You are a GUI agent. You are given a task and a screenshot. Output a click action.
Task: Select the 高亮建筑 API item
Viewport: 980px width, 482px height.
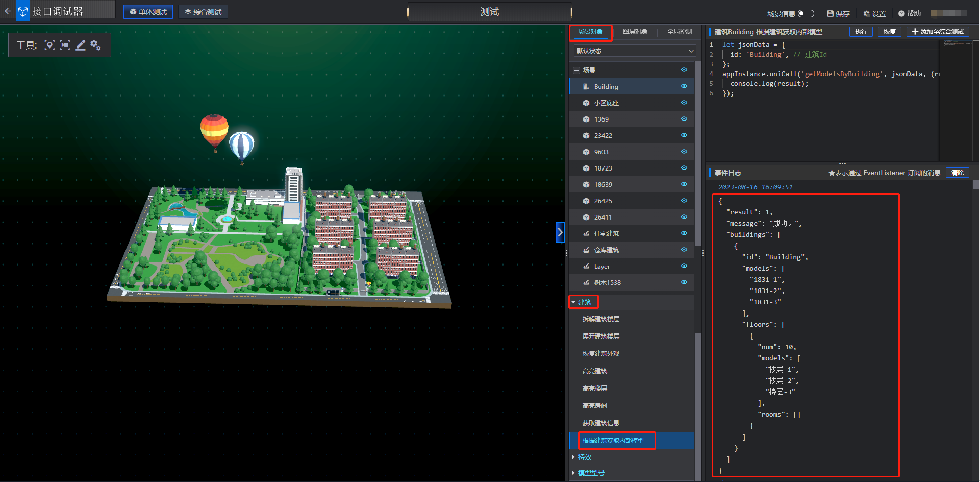pyautogui.click(x=595, y=371)
